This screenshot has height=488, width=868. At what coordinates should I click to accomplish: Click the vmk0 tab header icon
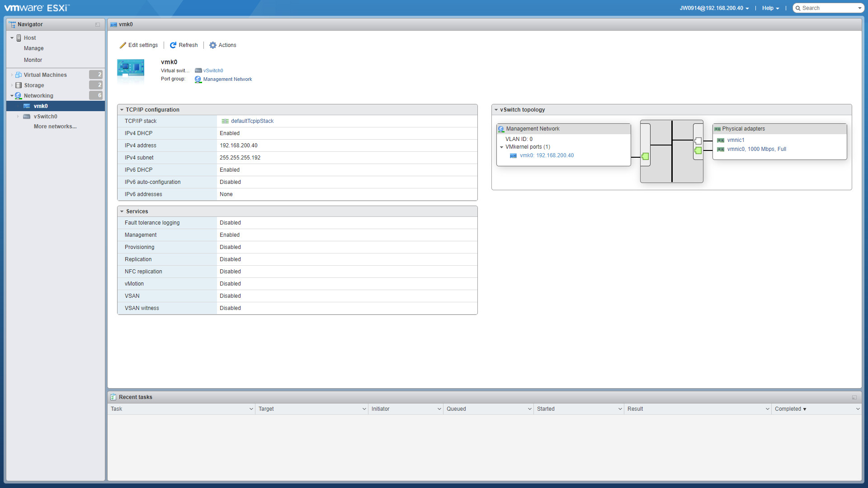pyautogui.click(x=113, y=24)
